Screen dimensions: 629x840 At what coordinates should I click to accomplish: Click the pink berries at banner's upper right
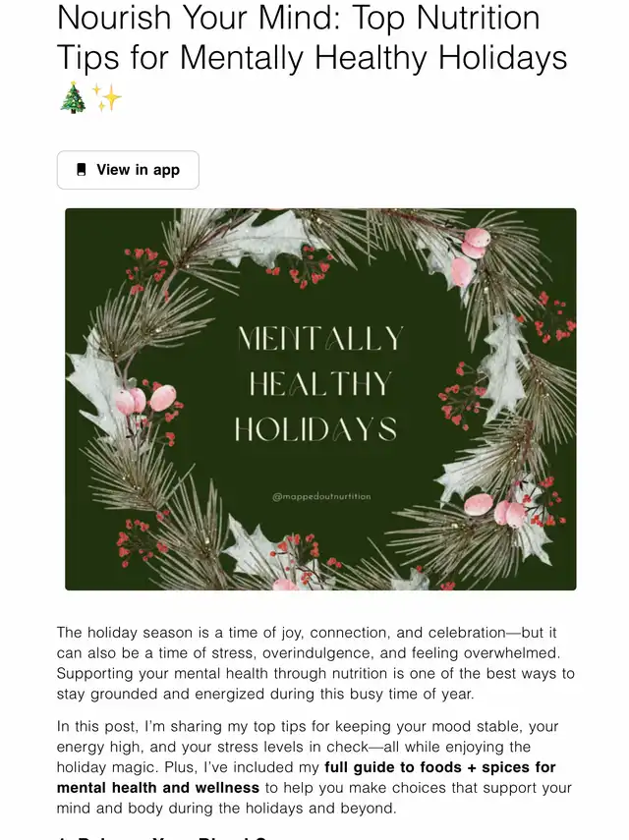[470, 256]
